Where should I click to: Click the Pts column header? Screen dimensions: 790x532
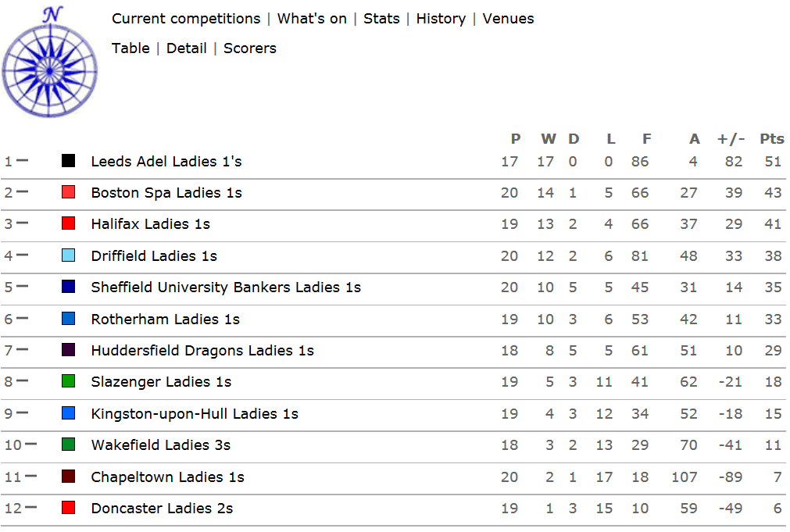tap(771, 138)
